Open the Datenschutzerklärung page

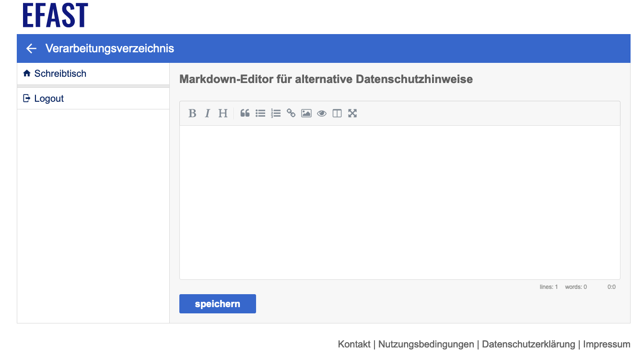pyautogui.click(x=528, y=344)
